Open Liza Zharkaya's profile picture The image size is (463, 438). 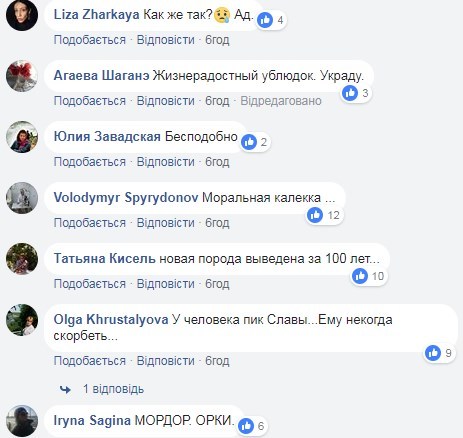[x=22, y=15]
